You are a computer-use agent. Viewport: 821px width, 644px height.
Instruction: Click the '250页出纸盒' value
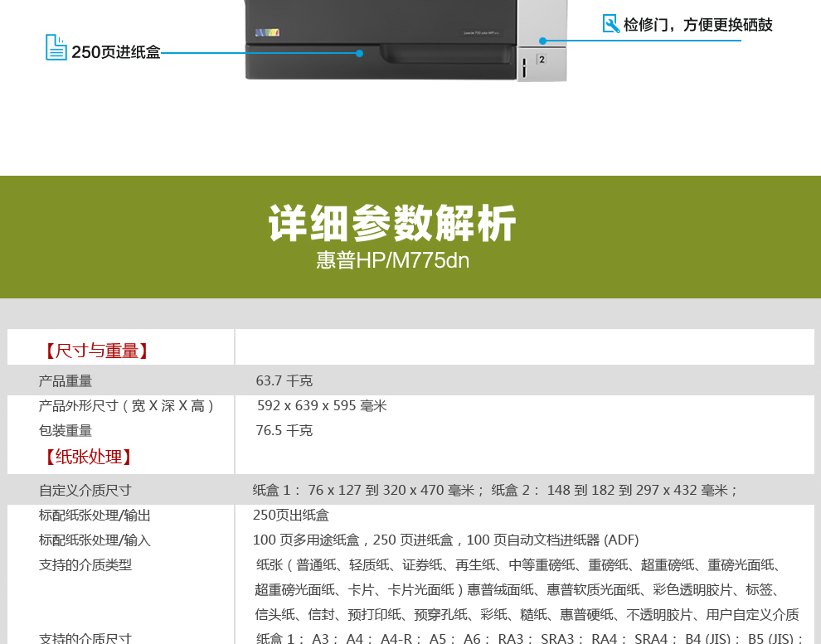pyautogui.click(x=290, y=516)
